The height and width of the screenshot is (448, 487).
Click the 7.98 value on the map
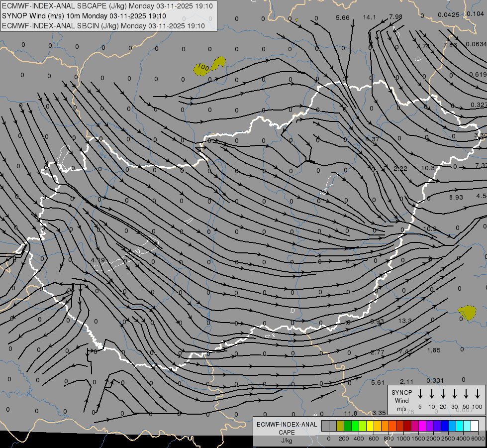(x=395, y=16)
